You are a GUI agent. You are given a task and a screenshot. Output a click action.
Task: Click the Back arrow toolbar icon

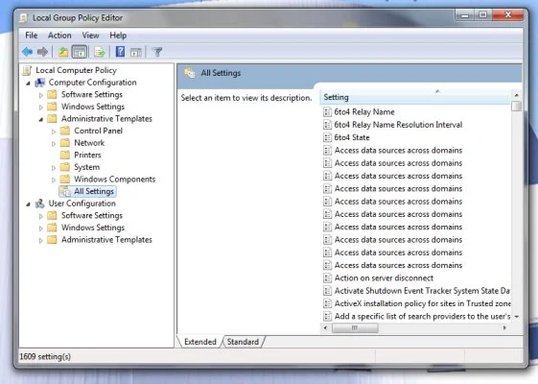(27, 52)
